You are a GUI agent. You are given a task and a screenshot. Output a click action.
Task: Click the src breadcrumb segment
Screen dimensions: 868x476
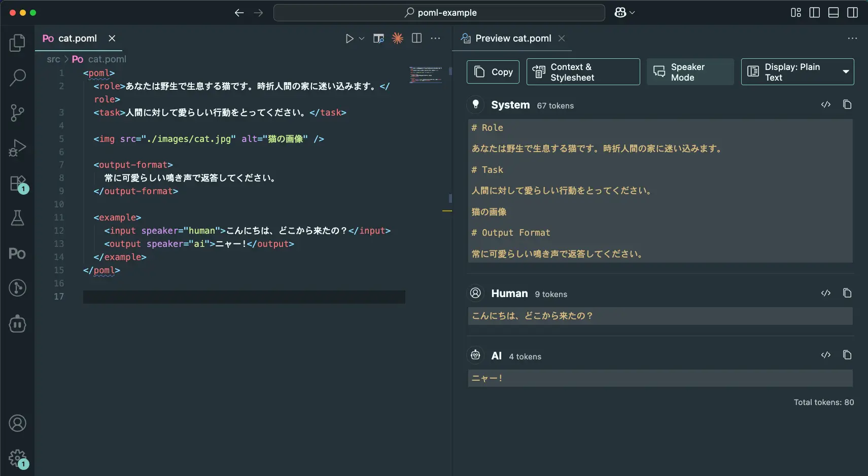click(53, 59)
